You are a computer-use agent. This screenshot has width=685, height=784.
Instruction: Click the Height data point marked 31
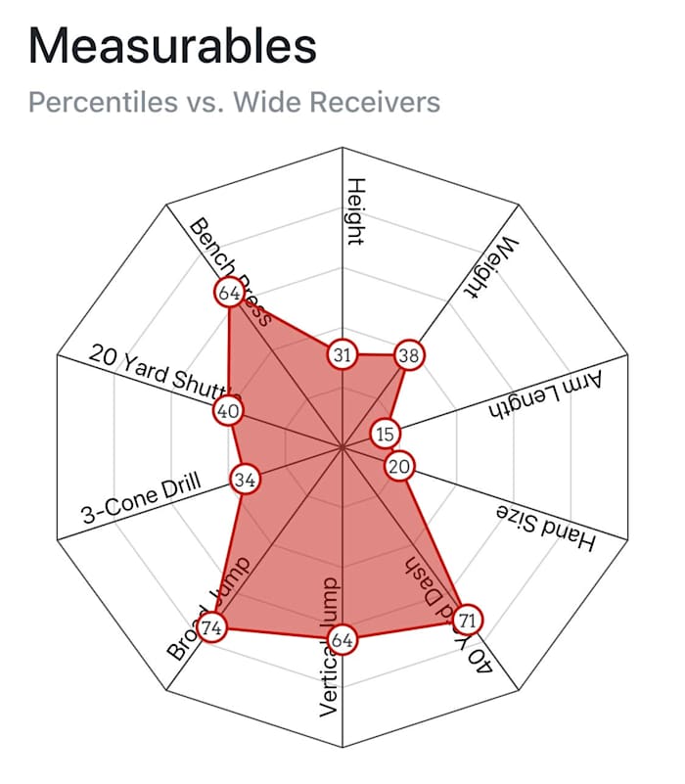[x=342, y=355]
